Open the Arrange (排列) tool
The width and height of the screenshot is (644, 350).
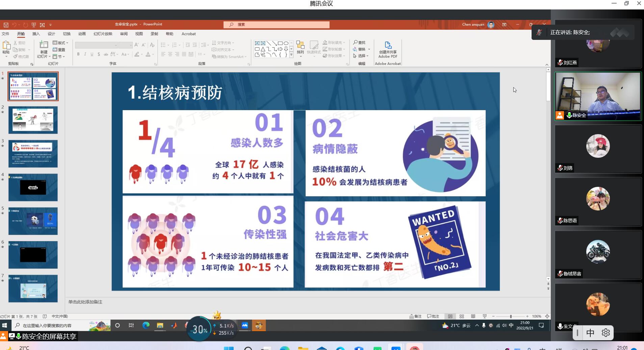pyautogui.click(x=300, y=47)
